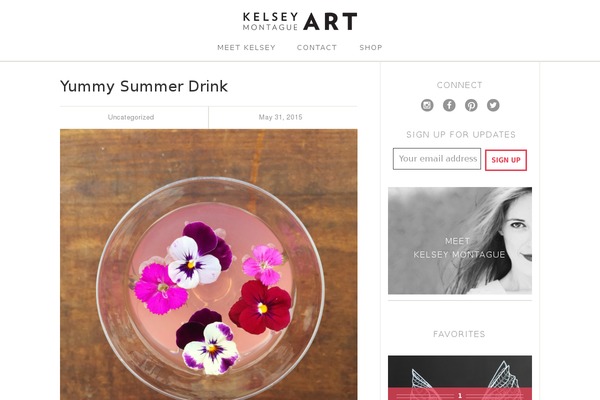Focus the Your email address field
This screenshot has height=400, width=600.
(437, 158)
